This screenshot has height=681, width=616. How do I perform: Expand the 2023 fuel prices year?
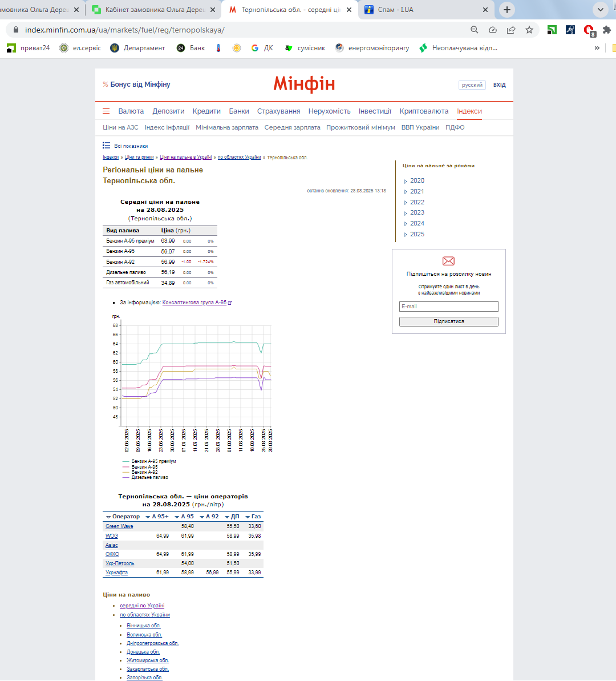[417, 213]
